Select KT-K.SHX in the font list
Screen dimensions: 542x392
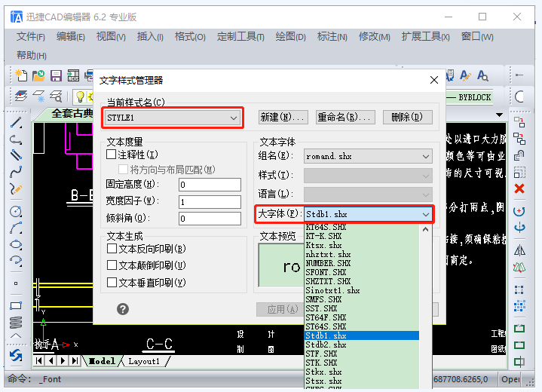(362, 236)
